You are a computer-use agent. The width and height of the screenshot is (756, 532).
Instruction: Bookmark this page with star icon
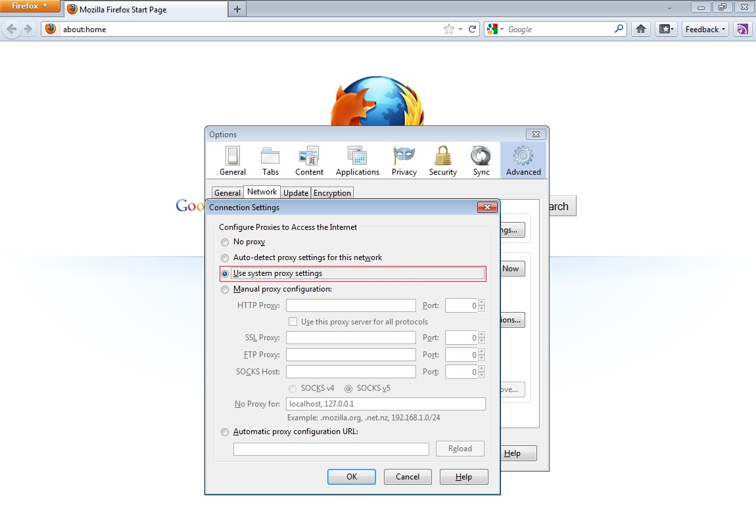(449, 29)
